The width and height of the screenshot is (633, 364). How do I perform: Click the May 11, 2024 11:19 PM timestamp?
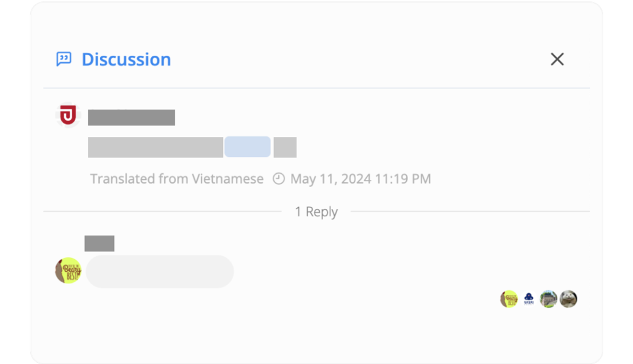(x=361, y=179)
